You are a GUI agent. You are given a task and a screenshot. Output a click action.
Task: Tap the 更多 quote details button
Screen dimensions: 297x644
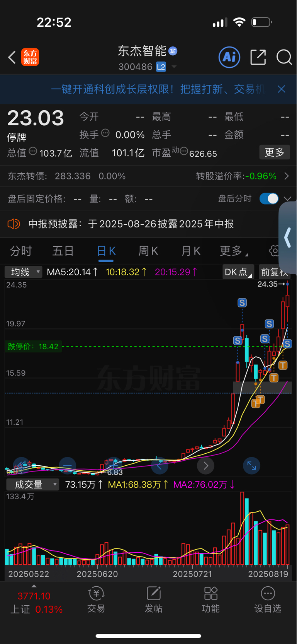[x=275, y=152]
